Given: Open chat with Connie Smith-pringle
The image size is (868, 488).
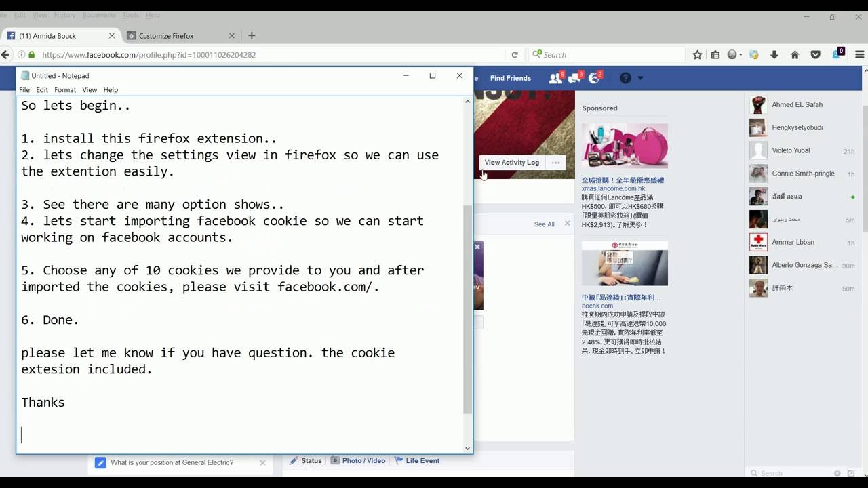Looking at the screenshot, I should click(x=803, y=174).
